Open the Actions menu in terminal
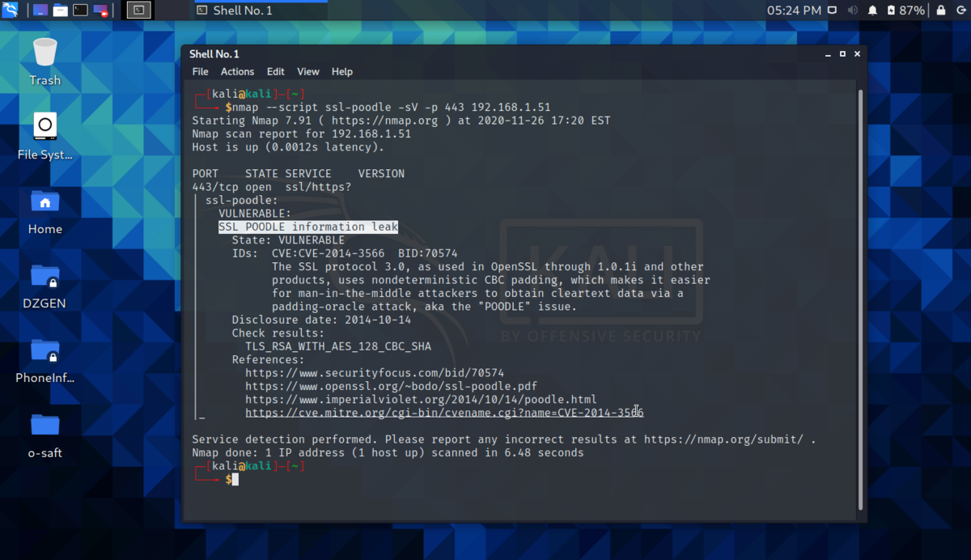This screenshot has height=560, width=971. pyautogui.click(x=237, y=71)
